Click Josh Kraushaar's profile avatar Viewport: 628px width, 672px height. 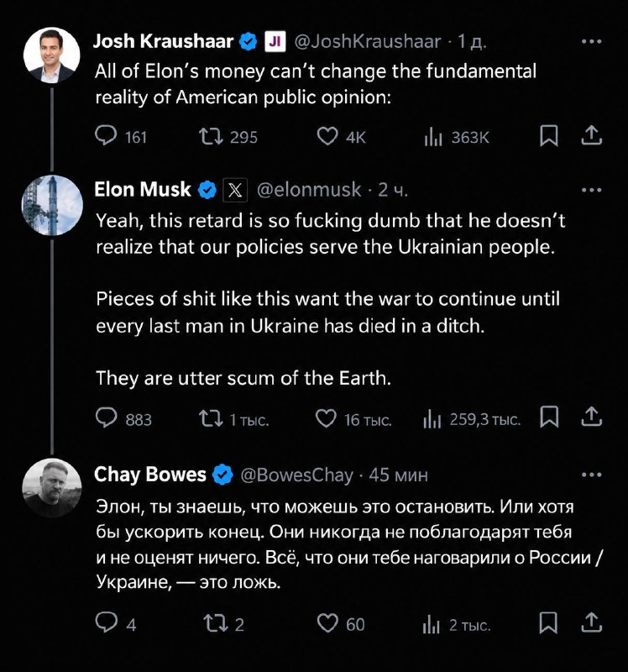pyautogui.click(x=52, y=55)
